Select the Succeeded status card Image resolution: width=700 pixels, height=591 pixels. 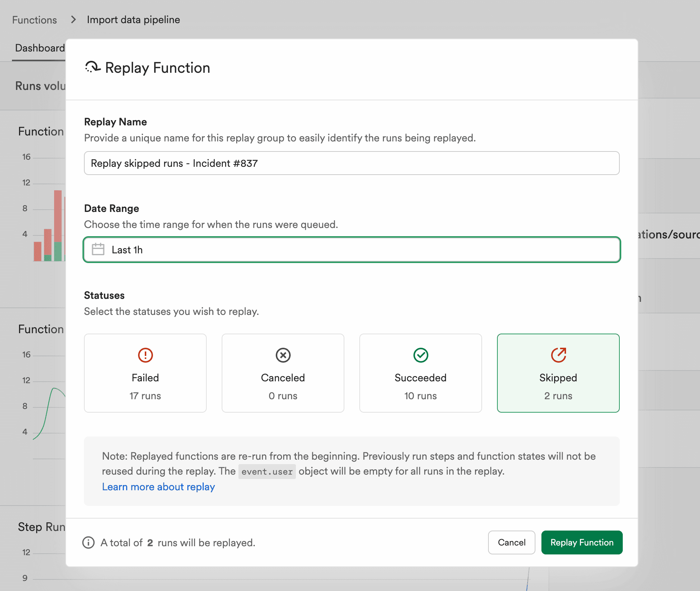(421, 373)
